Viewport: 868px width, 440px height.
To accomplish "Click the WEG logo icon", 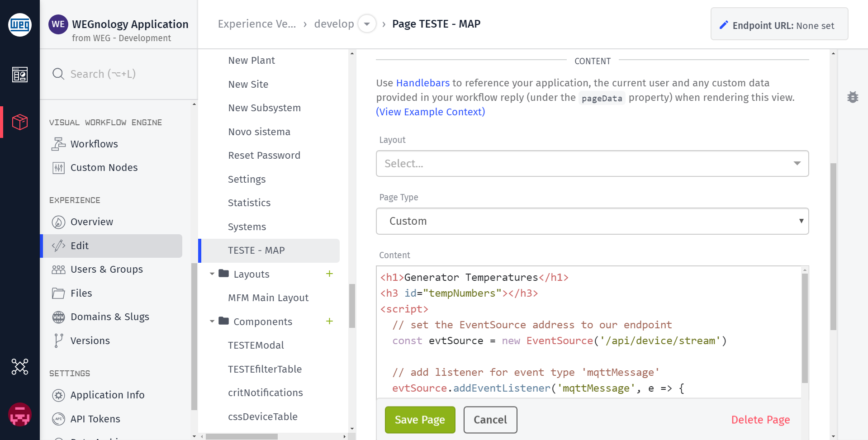I will tap(20, 24).
